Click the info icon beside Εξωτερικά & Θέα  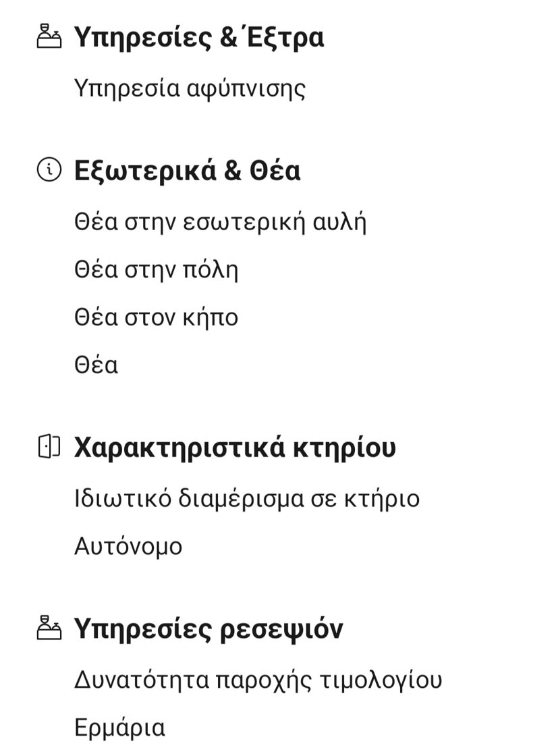[x=49, y=171]
